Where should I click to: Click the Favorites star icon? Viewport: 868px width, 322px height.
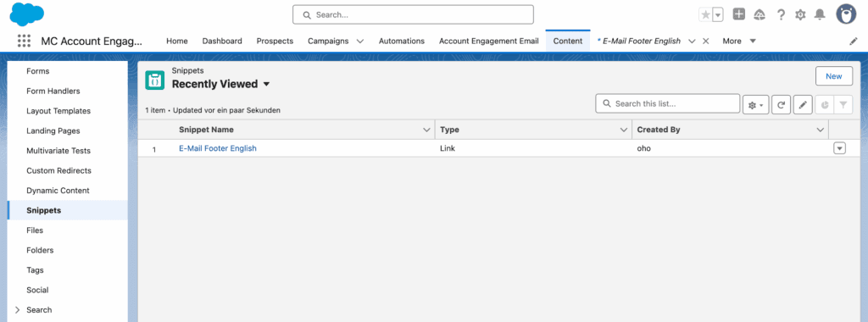(x=705, y=15)
